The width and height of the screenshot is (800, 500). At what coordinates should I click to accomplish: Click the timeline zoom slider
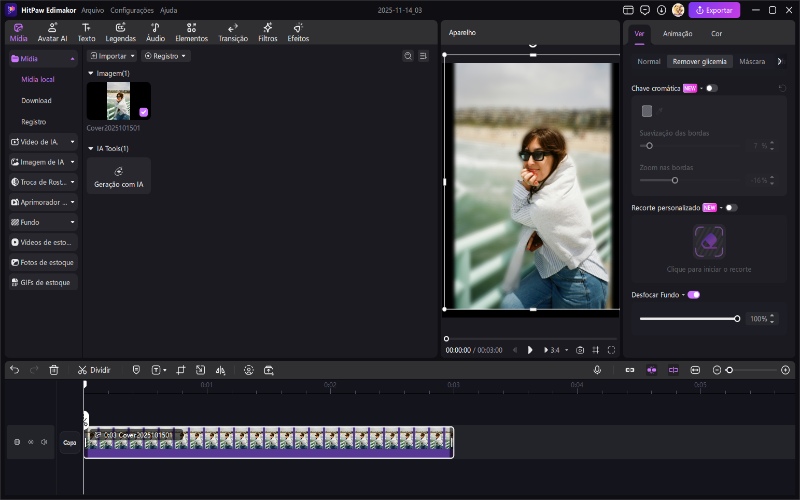753,370
